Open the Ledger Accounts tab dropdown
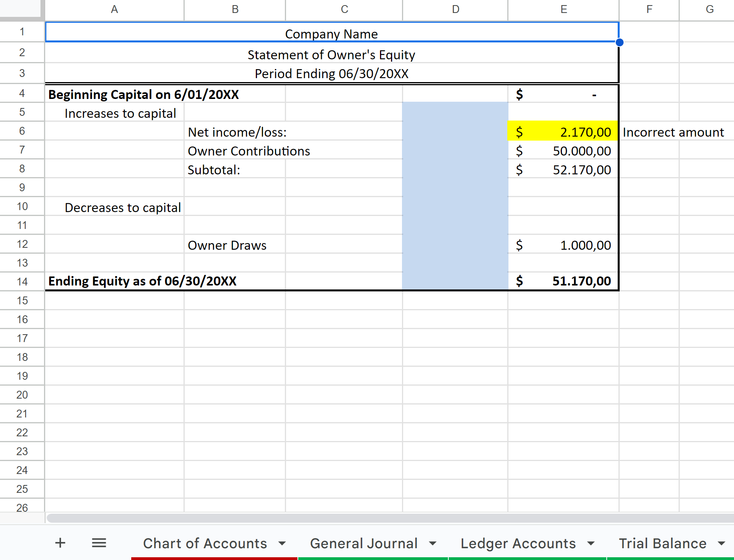Screen dimensions: 734x560 click(x=591, y=543)
